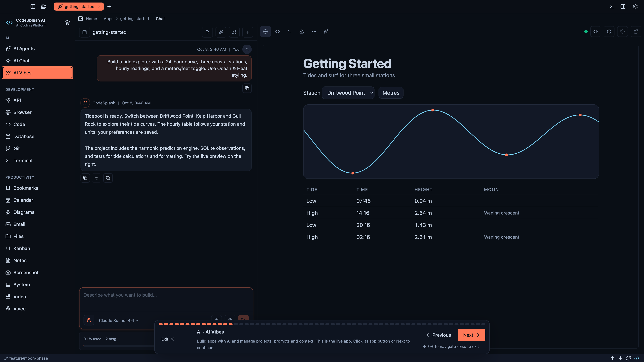Toggle the preview eye visibility
Viewport: 644px width, 362px height.
click(596, 32)
